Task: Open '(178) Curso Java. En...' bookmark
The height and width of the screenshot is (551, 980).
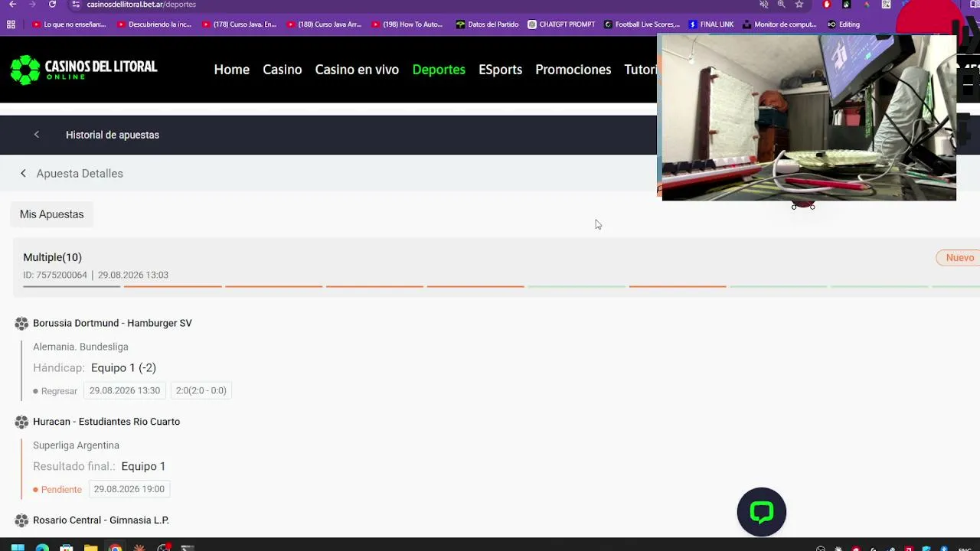Action: [x=239, y=24]
